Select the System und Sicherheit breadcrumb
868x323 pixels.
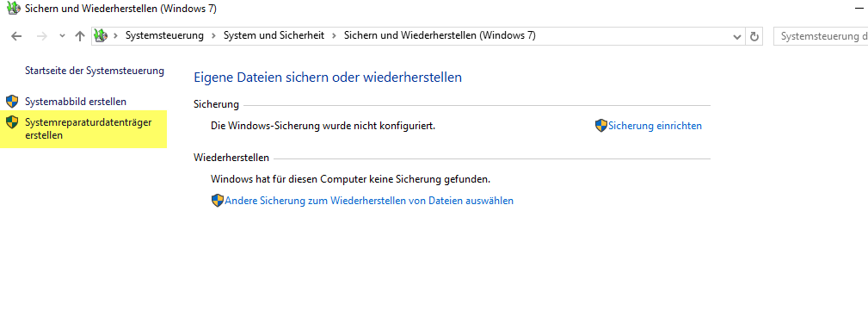274,35
